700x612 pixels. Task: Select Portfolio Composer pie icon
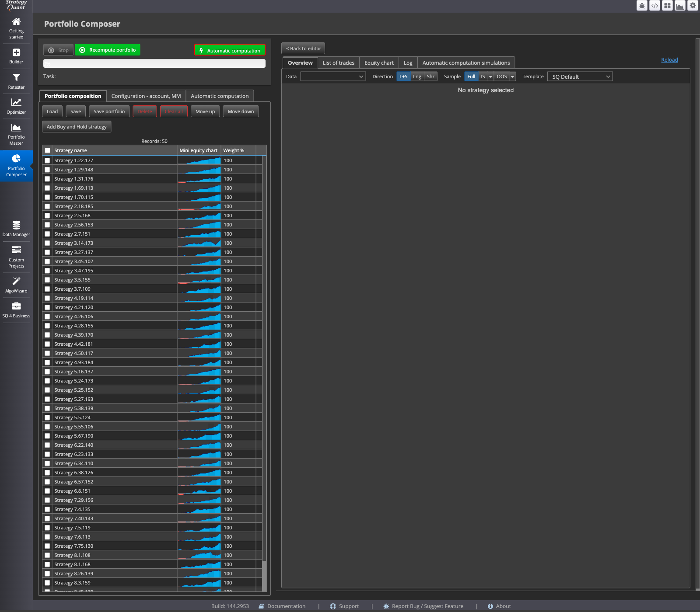coord(16,158)
